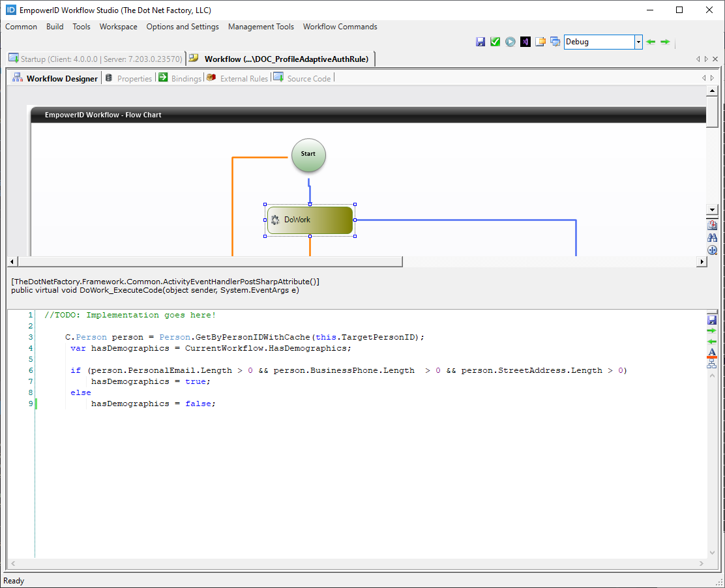The height and width of the screenshot is (588, 725).
Task: Open the Debug configuration dropdown
Action: (638, 42)
